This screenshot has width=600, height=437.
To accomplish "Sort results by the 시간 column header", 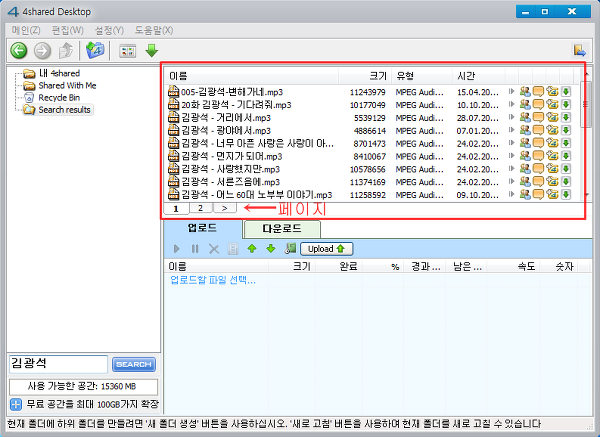I will coord(478,76).
